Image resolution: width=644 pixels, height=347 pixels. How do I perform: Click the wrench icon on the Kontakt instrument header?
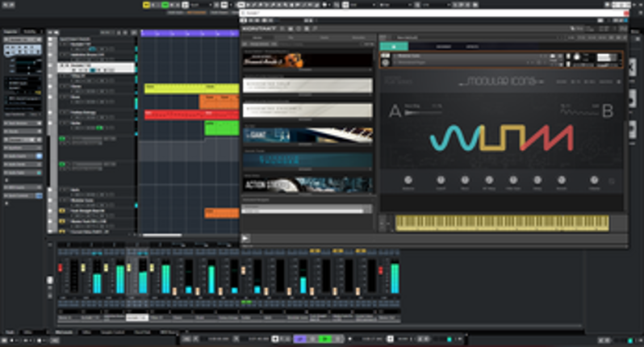385,56
